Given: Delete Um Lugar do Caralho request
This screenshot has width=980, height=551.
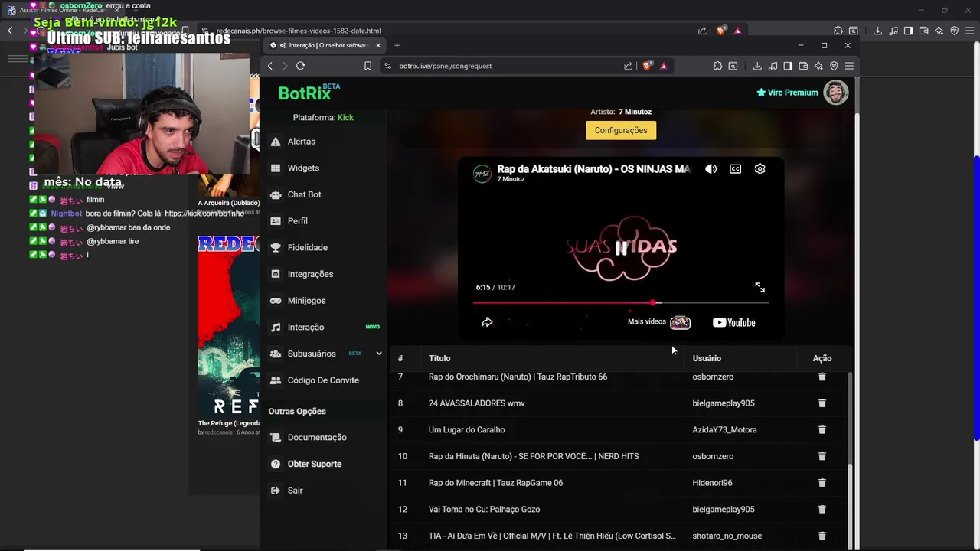Looking at the screenshot, I should (x=822, y=430).
